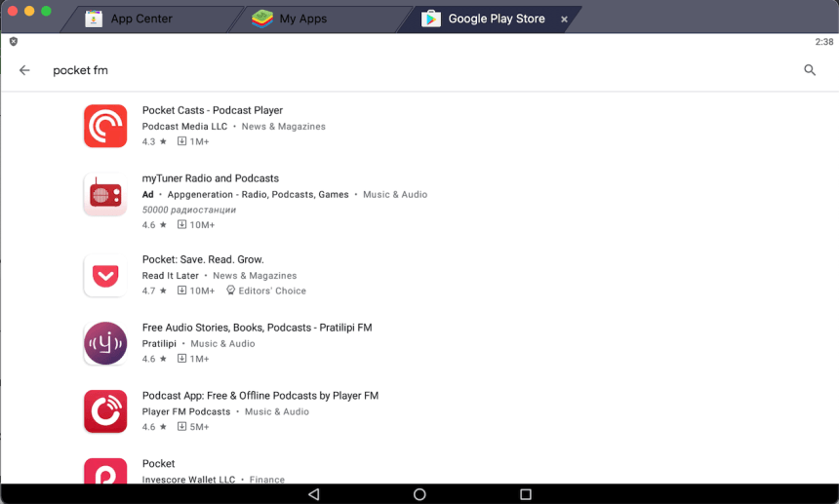839x504 pixels.
Task: Click Music & Audio category for myTuner
Action: (395, 195)
